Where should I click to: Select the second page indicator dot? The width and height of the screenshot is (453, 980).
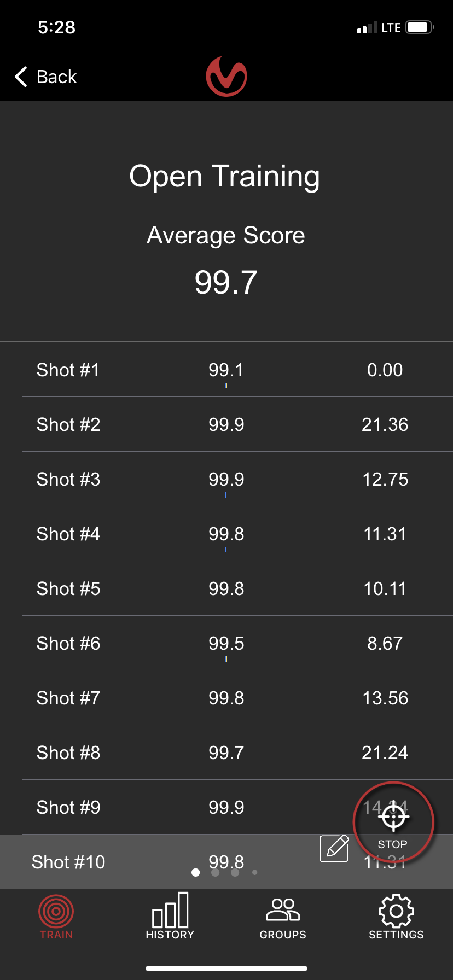pyautogui.click(x=216, y=872)
